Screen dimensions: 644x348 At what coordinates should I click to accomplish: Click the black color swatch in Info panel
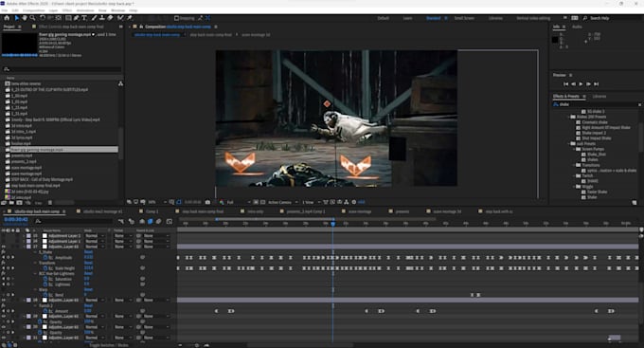click(x=555, y=40)
